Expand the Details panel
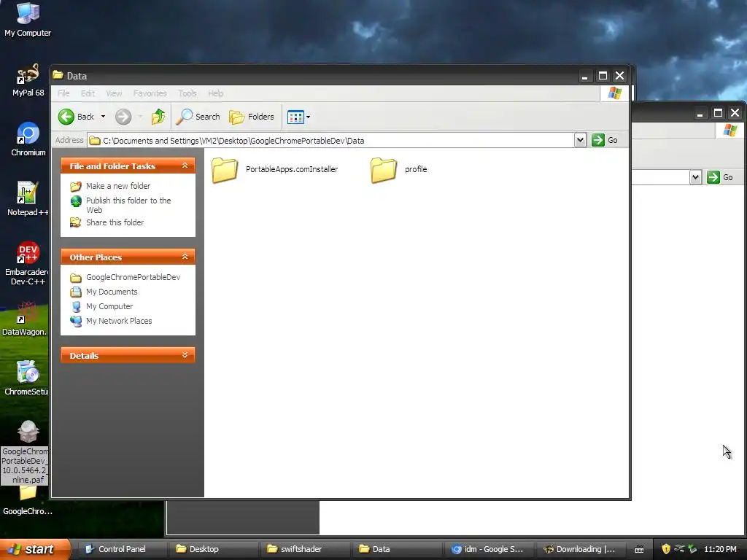747x560 pixels. point(185,355)
